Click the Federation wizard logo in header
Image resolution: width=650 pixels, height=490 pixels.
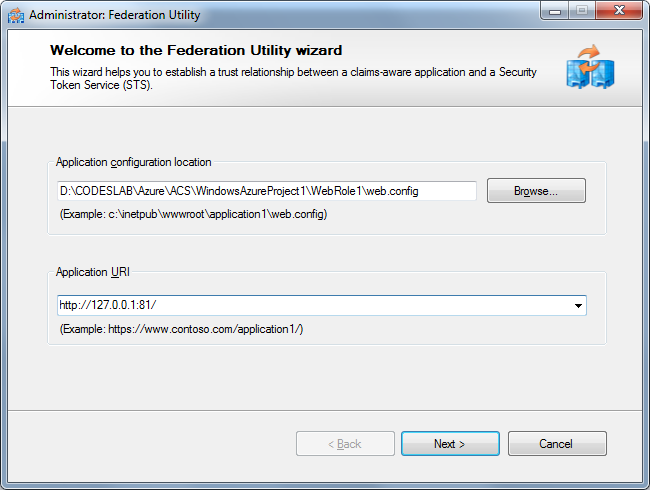point(589,66)
